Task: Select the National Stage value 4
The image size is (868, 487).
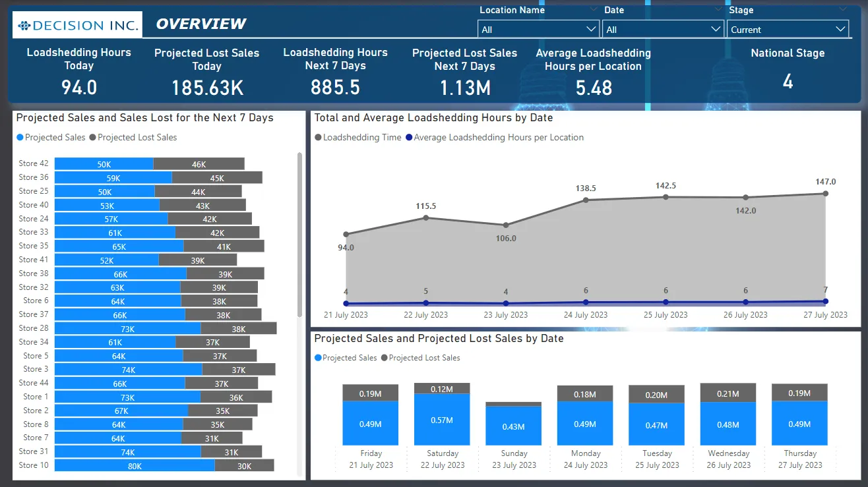Action: click(788, 82)
